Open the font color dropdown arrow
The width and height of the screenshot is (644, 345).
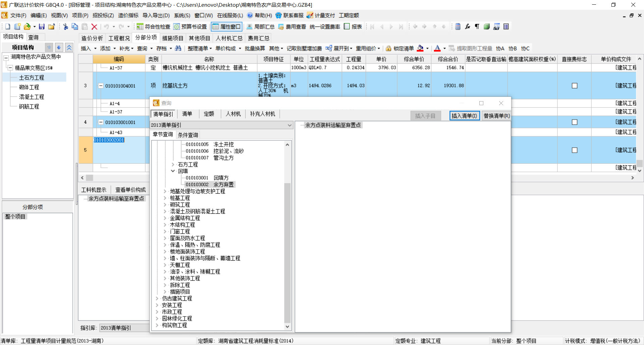[444, 49]
